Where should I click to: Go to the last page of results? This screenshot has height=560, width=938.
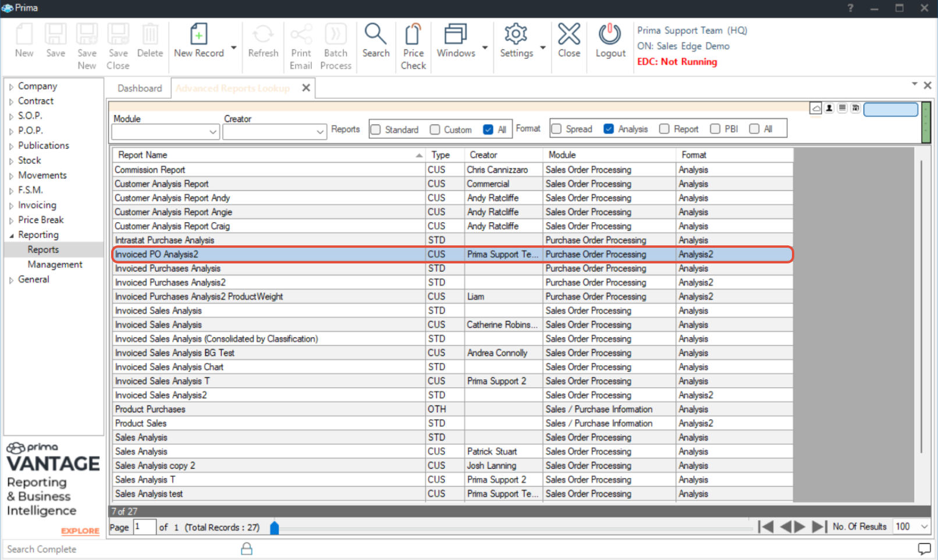pyautogui.click(x=819, y=527)
